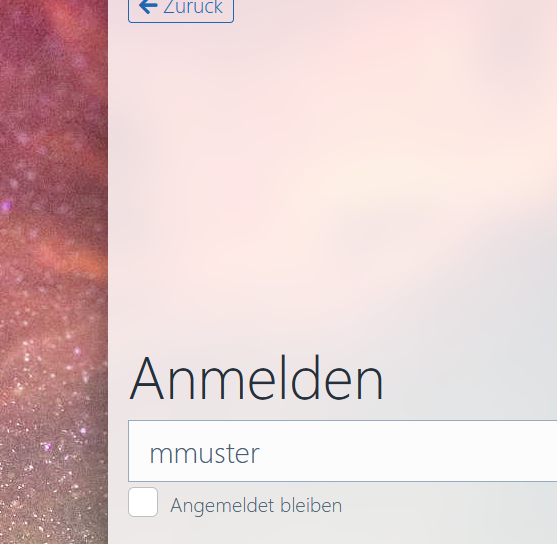Click the word Zurück in the back button
This screenshot has height=544, width=557.
(193, 7)
